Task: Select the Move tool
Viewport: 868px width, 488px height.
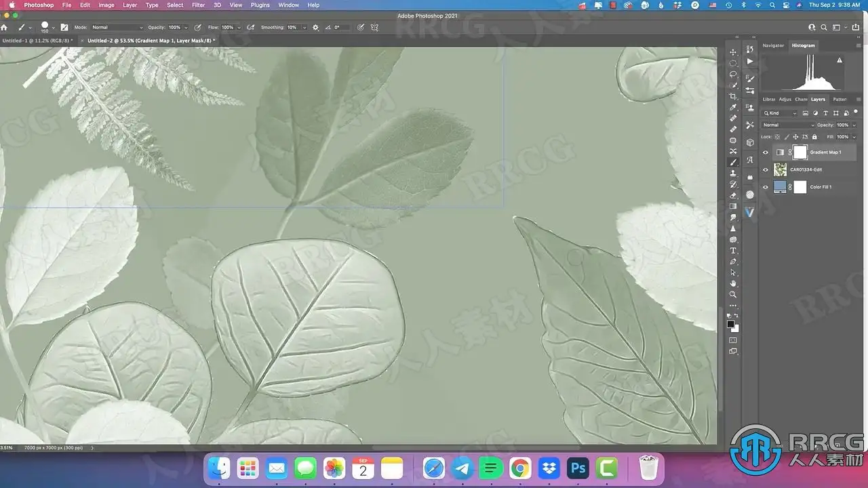Action: click(x=733, y=52)
